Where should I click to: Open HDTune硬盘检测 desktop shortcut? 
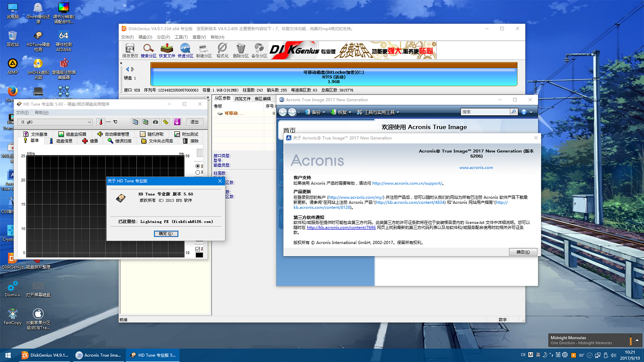coord(38,41)
